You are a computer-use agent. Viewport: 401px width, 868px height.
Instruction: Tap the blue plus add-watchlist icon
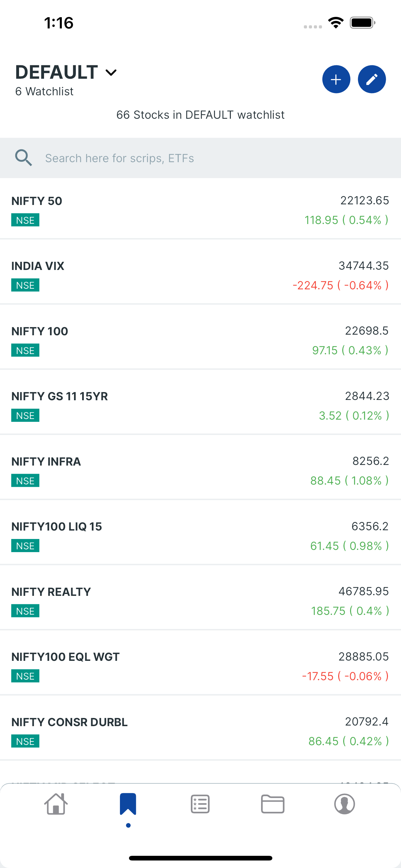pos(336,80)
